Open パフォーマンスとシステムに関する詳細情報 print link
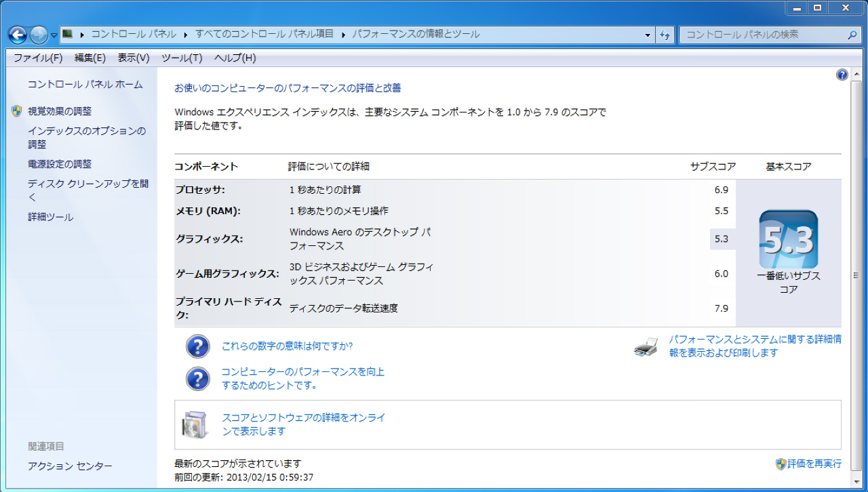Screen dimensions: 868x492 [755, 346]
